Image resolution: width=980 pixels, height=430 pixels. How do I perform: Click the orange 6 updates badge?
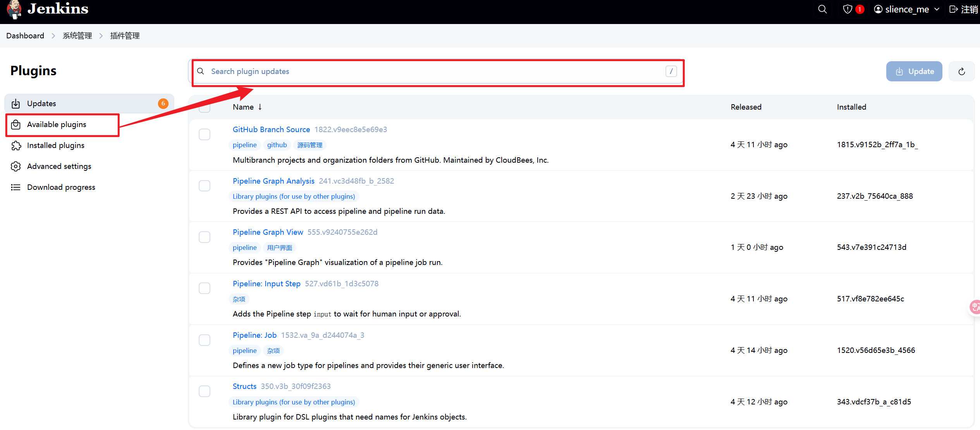click(163, 103)
